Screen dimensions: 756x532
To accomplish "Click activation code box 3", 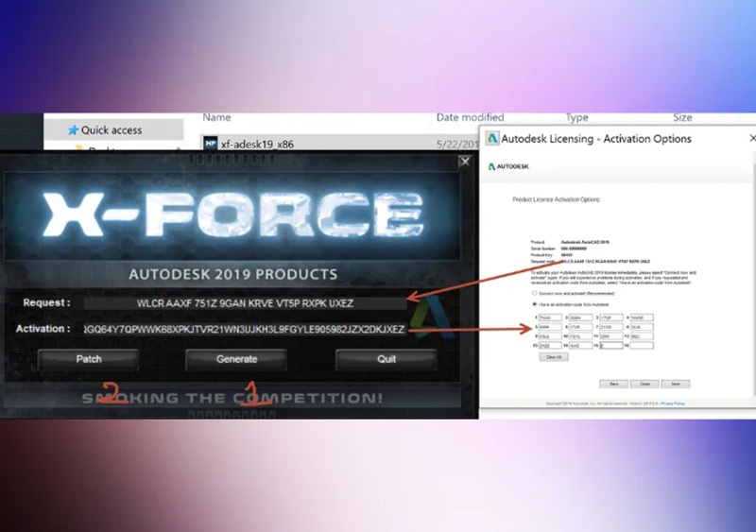I will click(611, 317).
